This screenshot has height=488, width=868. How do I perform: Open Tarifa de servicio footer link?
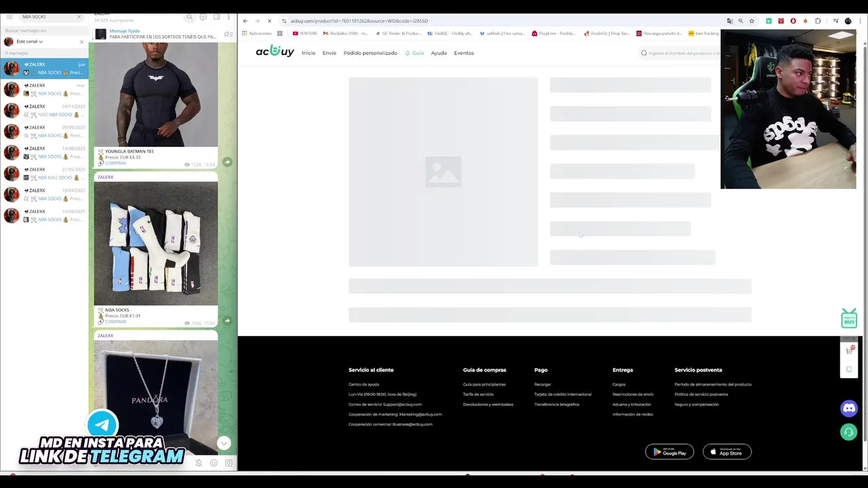coord(478,394)
